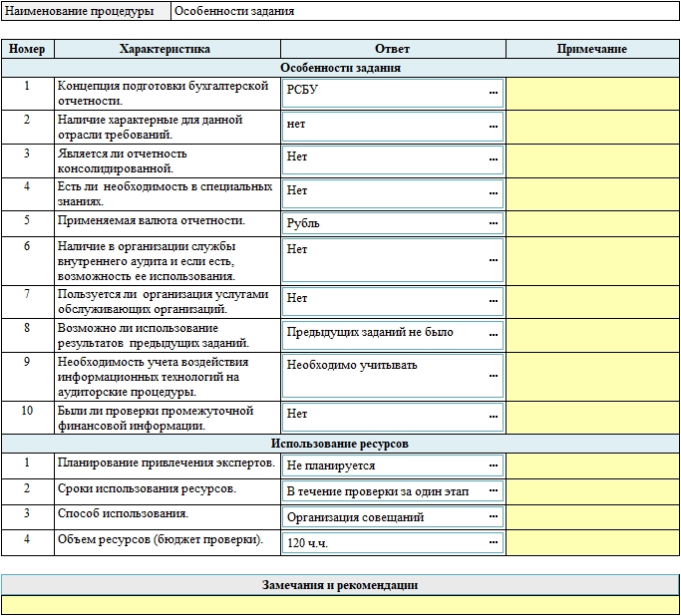
Task: Click 'Возможно ли использование результатов' text
Action: coord(138,335)
